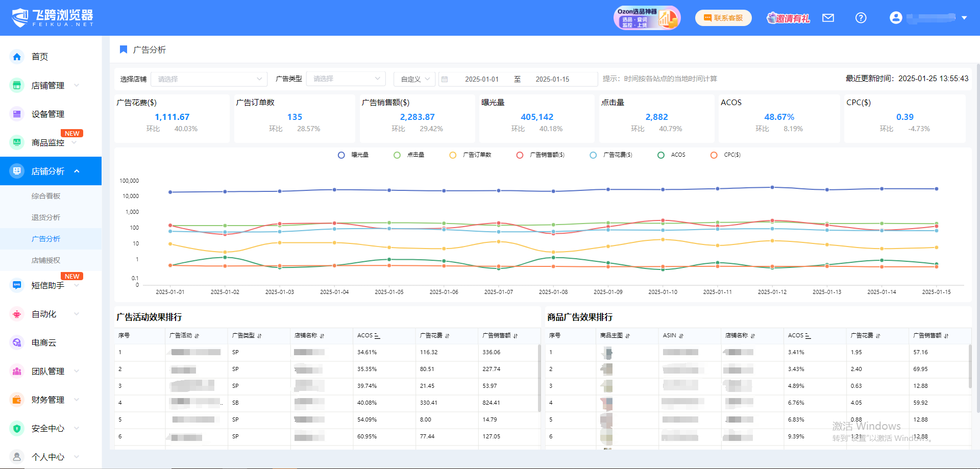Click the help question mark icon
980x469 pixels.
click(861, 18)
